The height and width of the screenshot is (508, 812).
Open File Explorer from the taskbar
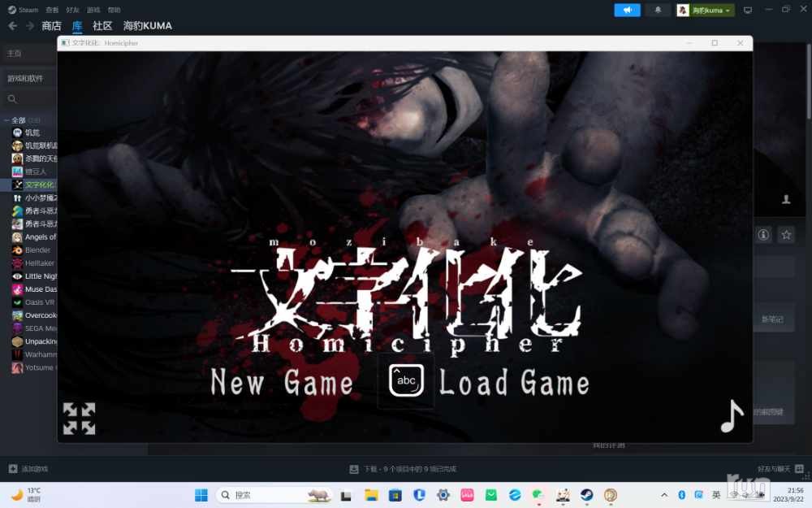(x=371, y=495)
